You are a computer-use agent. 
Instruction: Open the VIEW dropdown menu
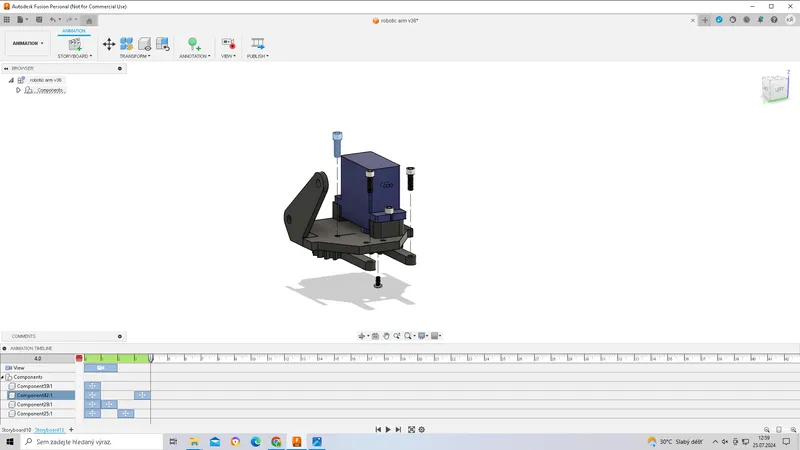229,56
